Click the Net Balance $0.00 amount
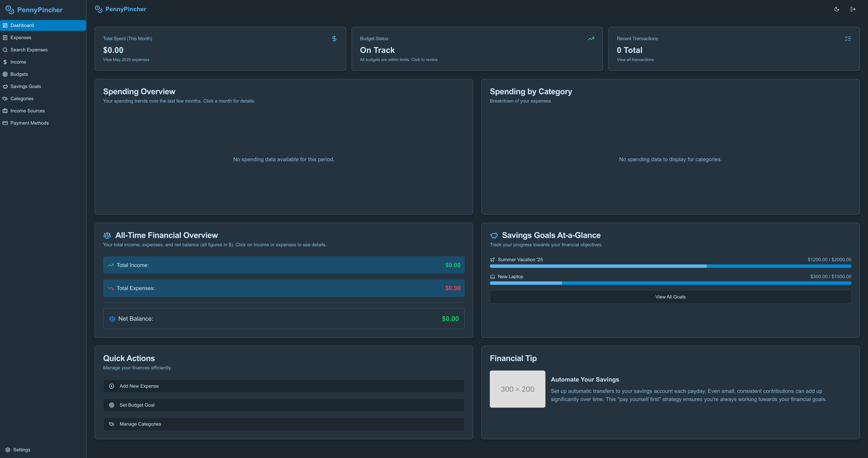 (450, 318)
